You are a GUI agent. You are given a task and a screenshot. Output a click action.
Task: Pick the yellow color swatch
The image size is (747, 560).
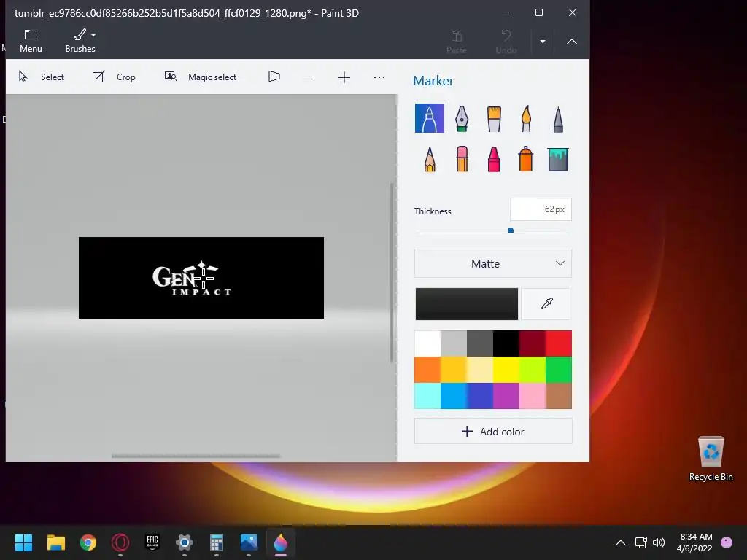[x=506, y=370]
